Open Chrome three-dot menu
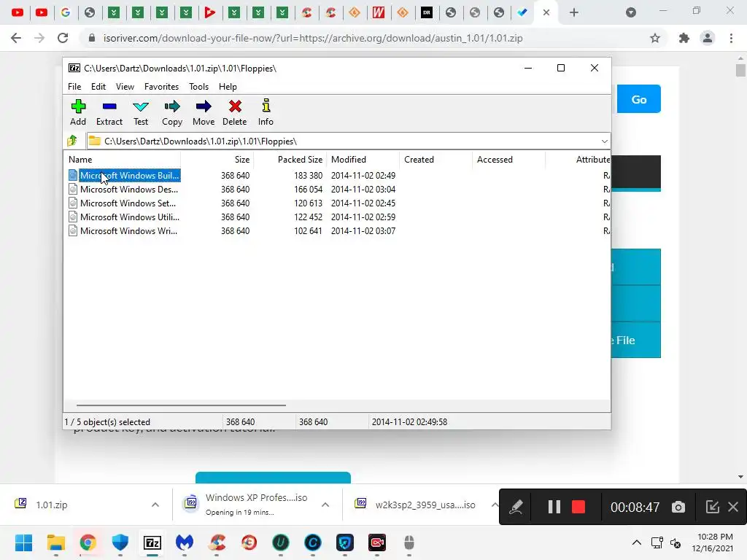Image resolution: width=747 pixels, height=560 pixels. click(731, 38)
